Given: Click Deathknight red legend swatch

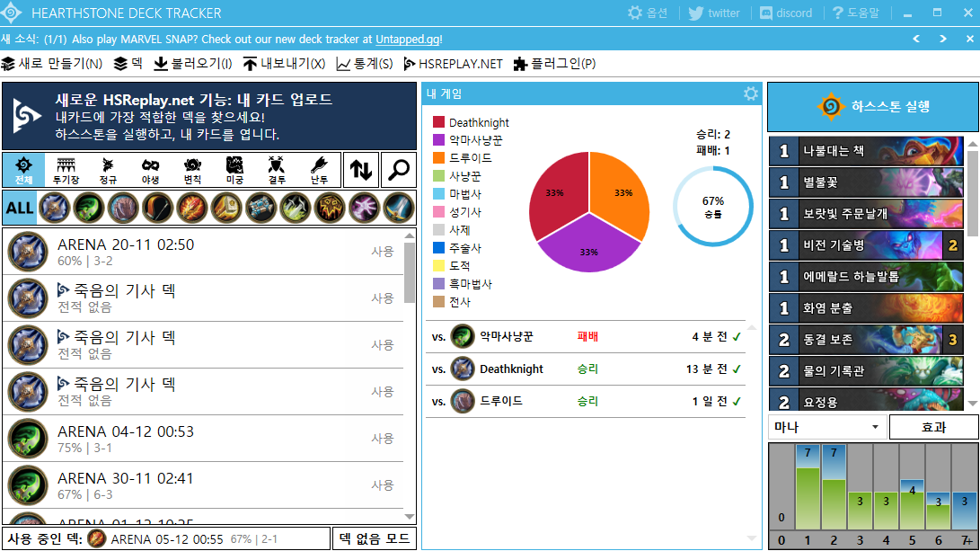Looking at the screenshot, I should (438, 122).
